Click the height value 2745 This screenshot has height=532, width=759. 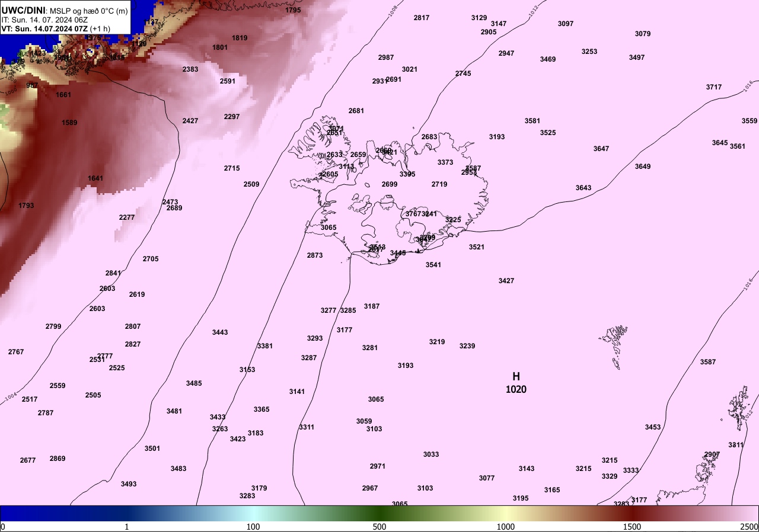point(463,73)
